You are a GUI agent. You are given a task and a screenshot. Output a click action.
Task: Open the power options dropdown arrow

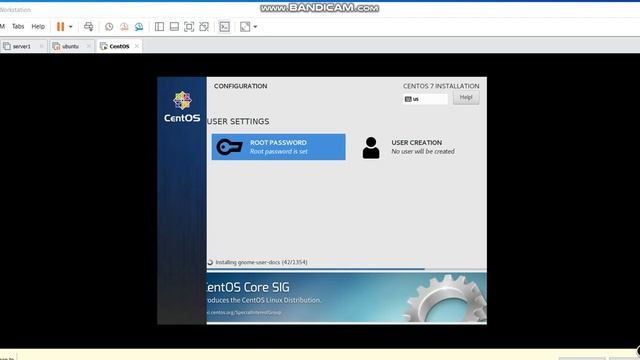[71, 27]
